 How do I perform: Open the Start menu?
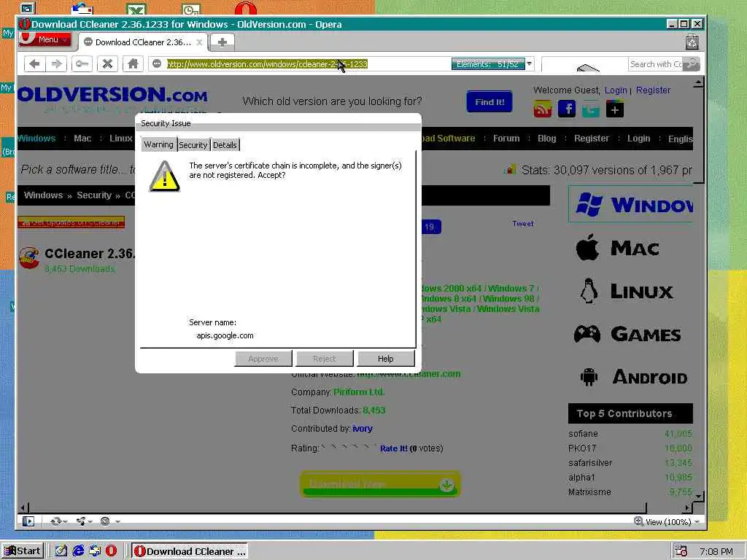click(x=23, y=551)
